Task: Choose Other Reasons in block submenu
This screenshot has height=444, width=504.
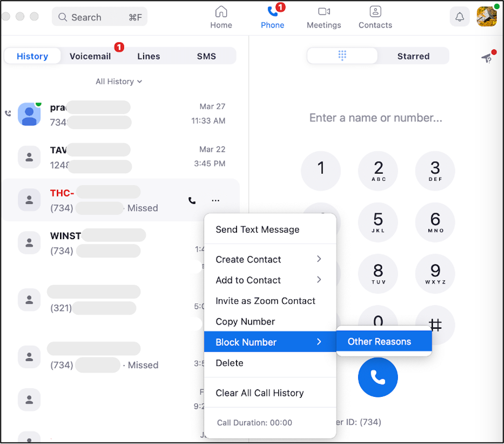Action: (x=380, y=342)
